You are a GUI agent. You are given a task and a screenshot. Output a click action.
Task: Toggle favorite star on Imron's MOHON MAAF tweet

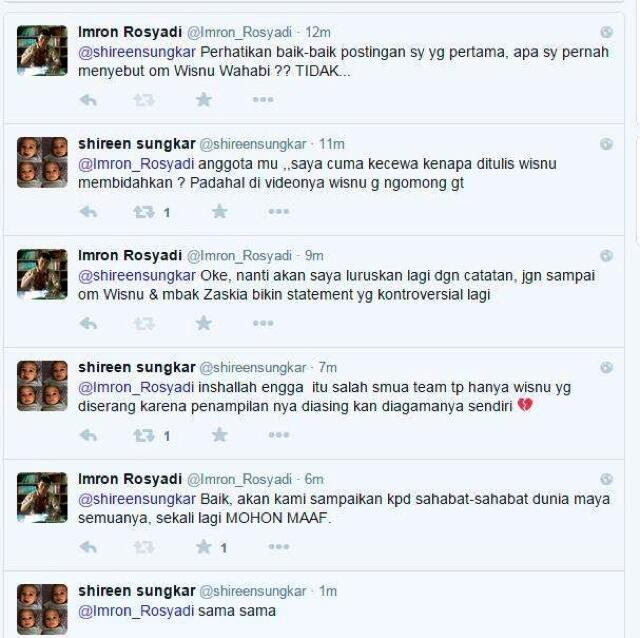coord(203,547)
